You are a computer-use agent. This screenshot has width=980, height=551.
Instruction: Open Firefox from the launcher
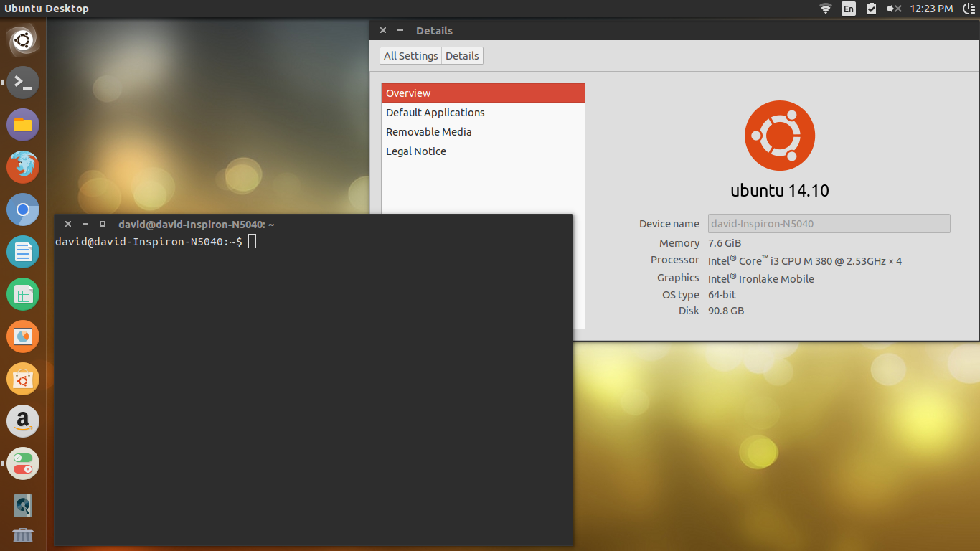[22, 166]
